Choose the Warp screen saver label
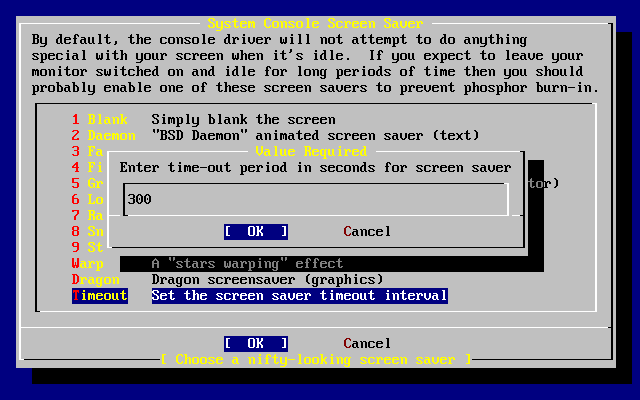Screen dimensions: 640x400 click(88, 264)
